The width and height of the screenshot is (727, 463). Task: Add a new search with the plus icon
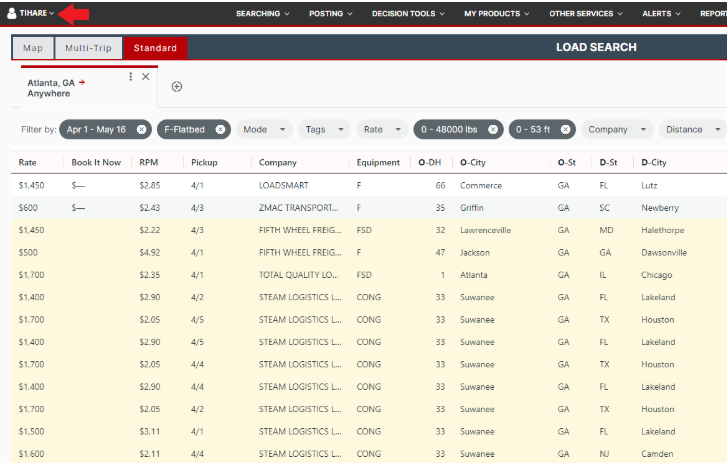coord(177,87)
